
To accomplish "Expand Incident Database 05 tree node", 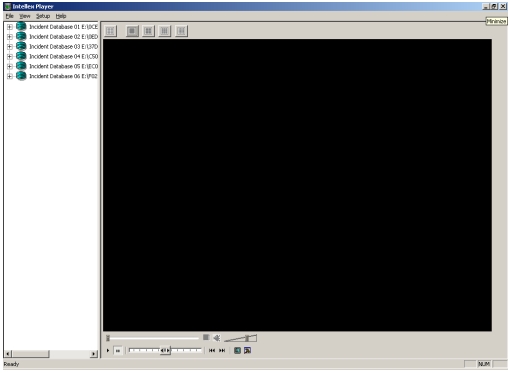I will tap(10, 66).
